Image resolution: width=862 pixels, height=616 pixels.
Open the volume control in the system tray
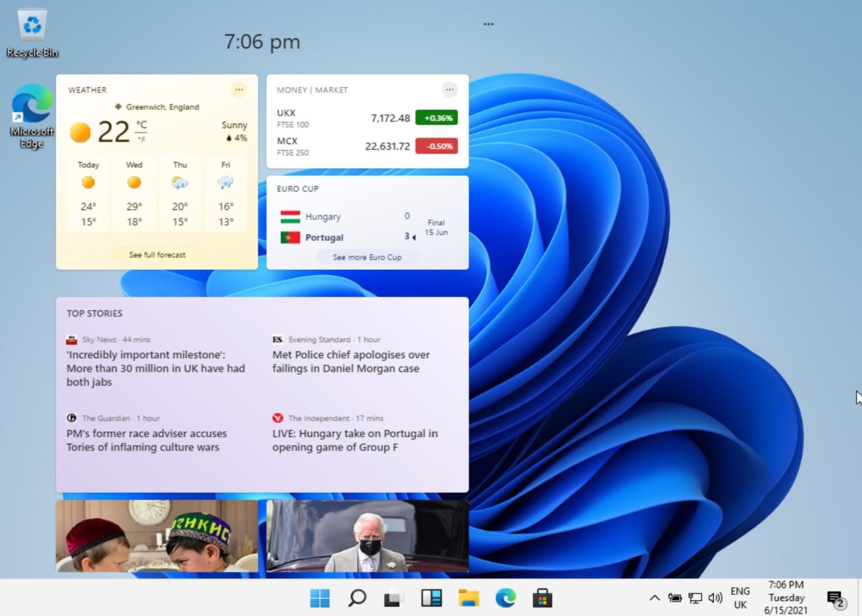point(715,598)
